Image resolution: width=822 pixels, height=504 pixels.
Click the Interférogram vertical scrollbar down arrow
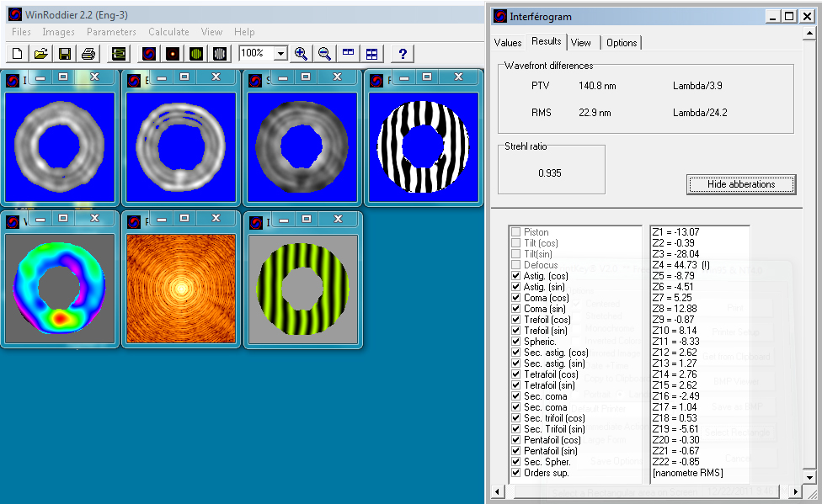(x=809, y=477)
